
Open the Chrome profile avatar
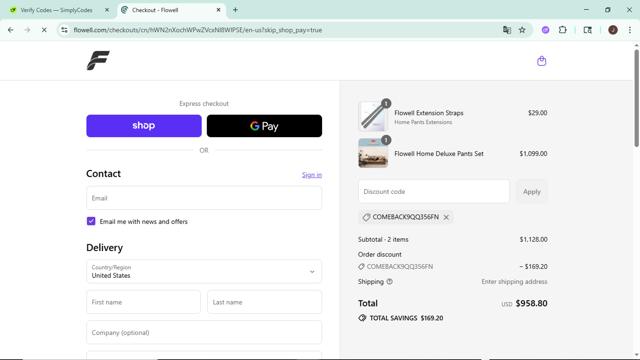(613, 30)
